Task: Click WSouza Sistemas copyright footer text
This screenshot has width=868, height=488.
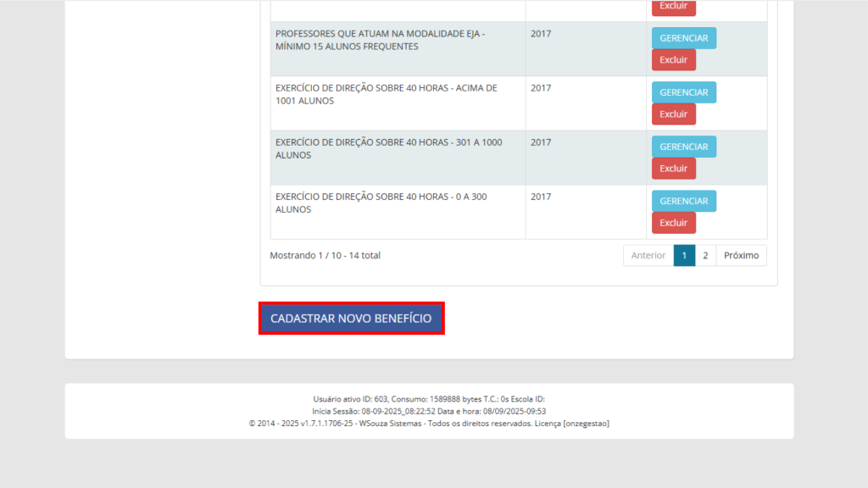Action: click(429, 424)
